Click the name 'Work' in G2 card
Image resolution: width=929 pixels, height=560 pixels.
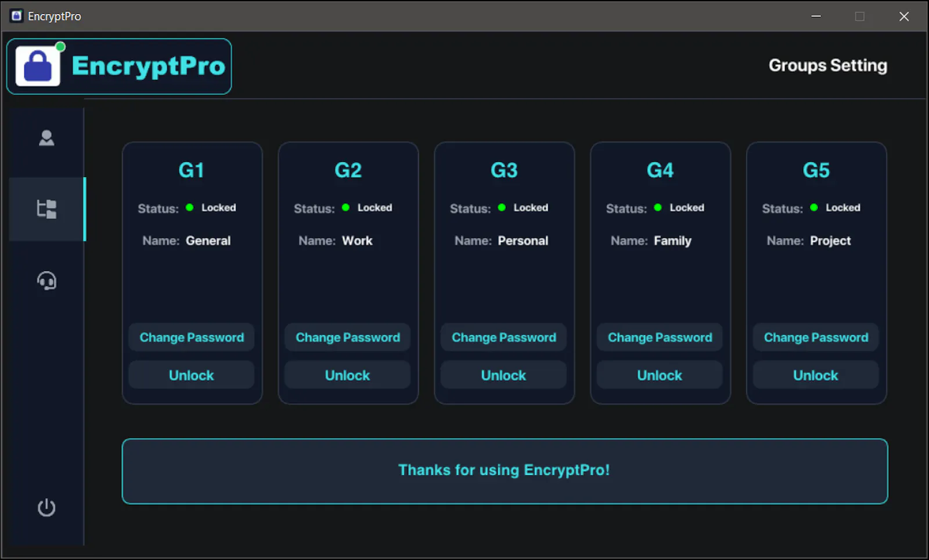(357, 240)
